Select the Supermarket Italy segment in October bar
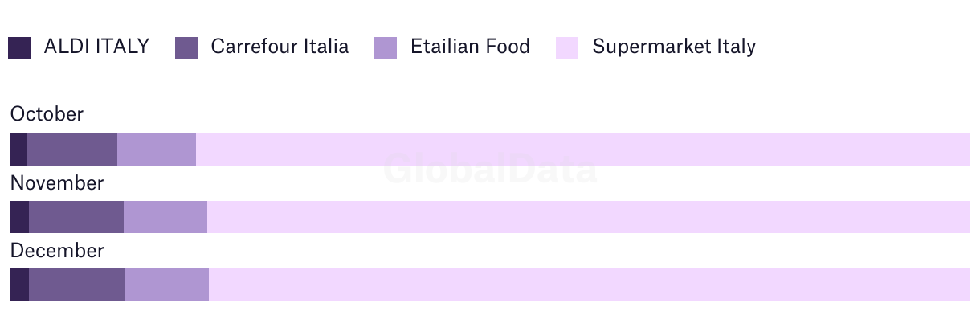The width and height of the screenshot is (980, 336). point(583,150)
